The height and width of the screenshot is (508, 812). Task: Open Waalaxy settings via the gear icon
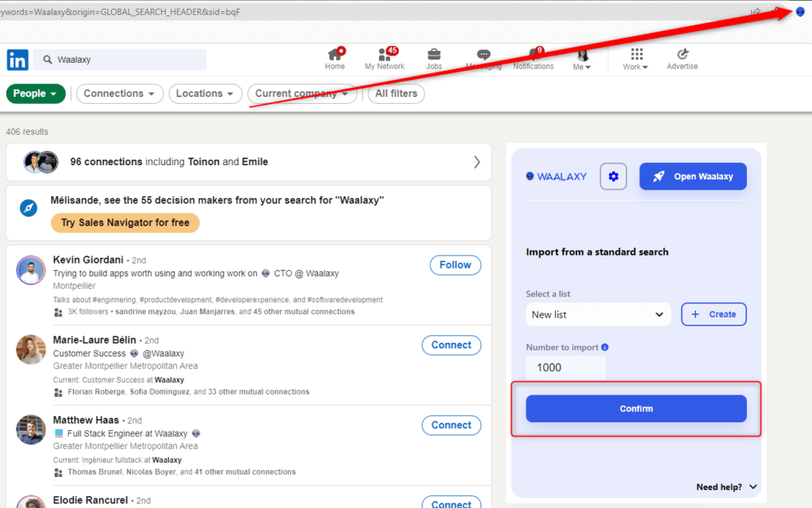[613, 176]
